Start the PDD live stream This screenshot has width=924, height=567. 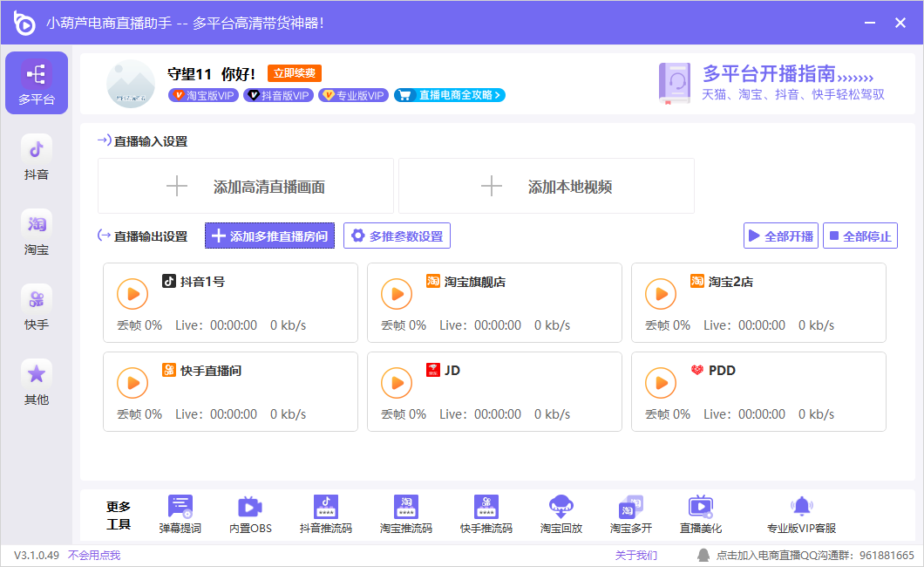[x=661, y=383]
